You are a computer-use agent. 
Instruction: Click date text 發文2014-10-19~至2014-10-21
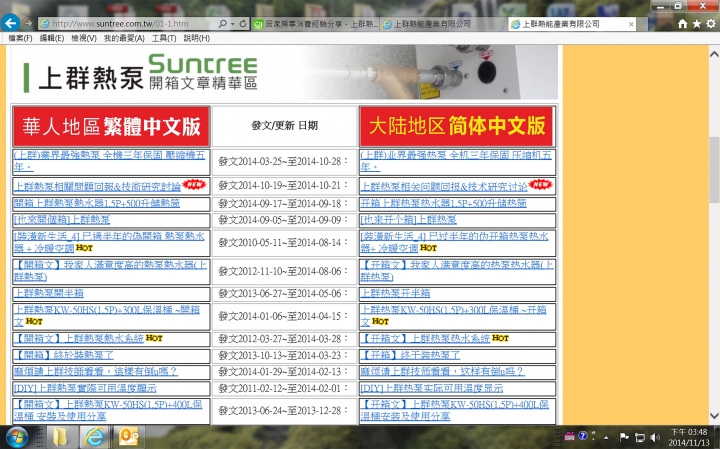pyautogui.click(x=281, y=185)
